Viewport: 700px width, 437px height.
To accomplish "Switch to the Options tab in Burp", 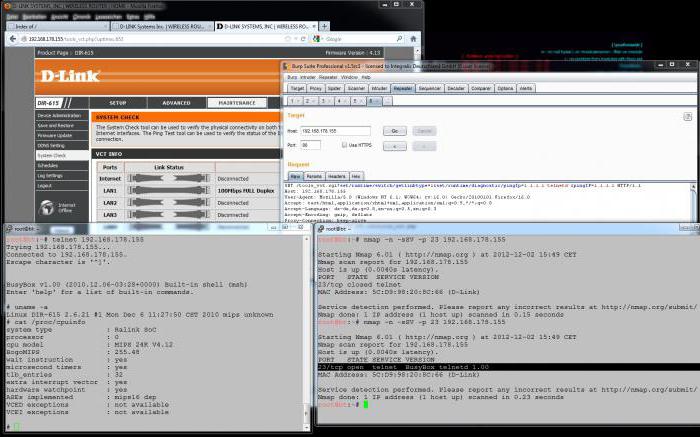I will [x=505, y=88].
